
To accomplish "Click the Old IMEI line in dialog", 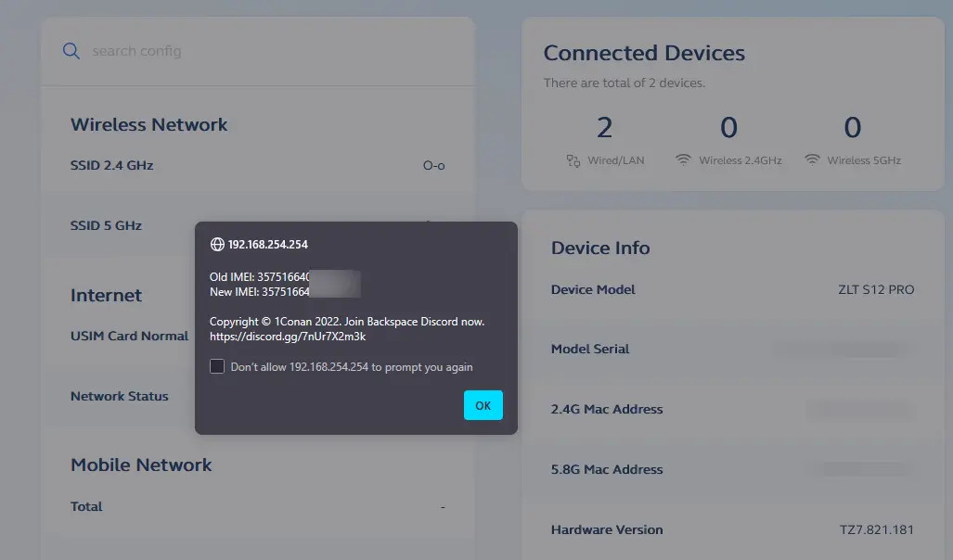I will pyautogui.click(x=260, y=277).
